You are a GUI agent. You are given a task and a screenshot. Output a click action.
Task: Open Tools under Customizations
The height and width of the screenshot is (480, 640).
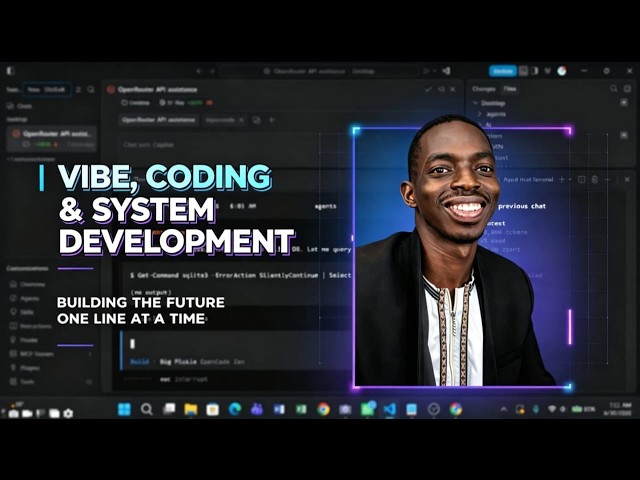[22, 382]
